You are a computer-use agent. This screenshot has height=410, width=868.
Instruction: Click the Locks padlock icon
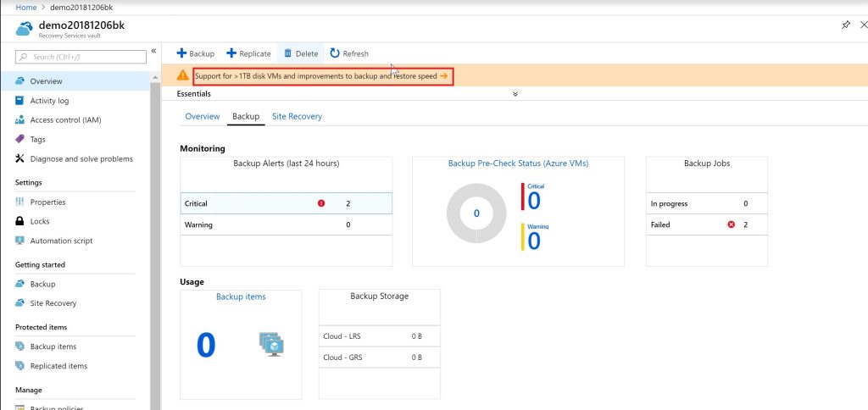click(x=20, y=221)
